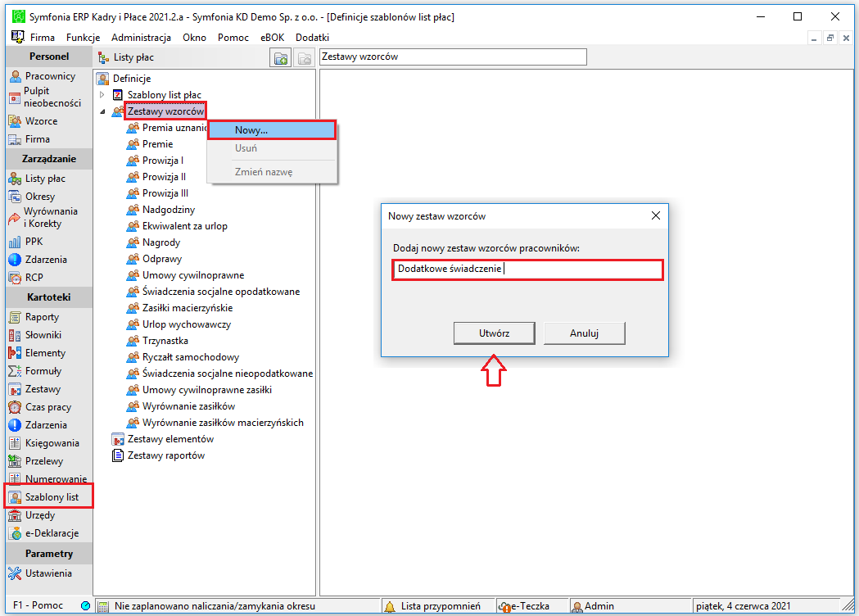
Task: Click the add new folder toolbar icon
Action: [x=281, y=58]
